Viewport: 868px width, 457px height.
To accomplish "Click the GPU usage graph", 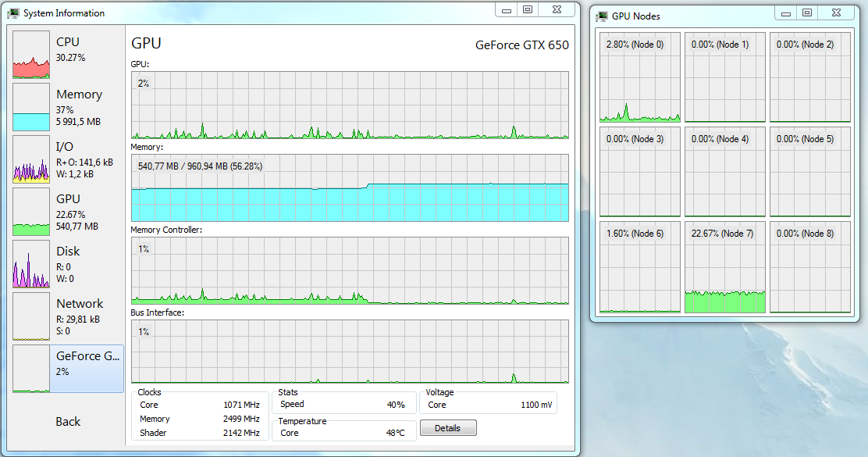I will tap(350, 105).
